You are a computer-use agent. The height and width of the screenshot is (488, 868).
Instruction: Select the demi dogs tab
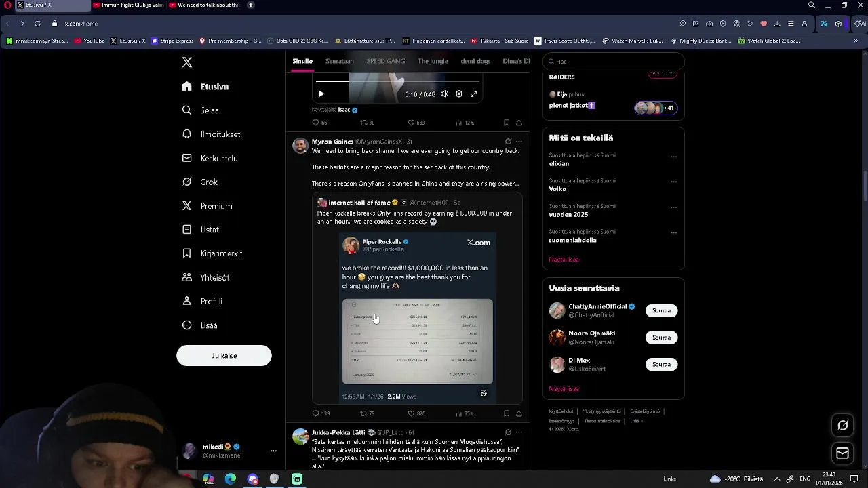475,61
